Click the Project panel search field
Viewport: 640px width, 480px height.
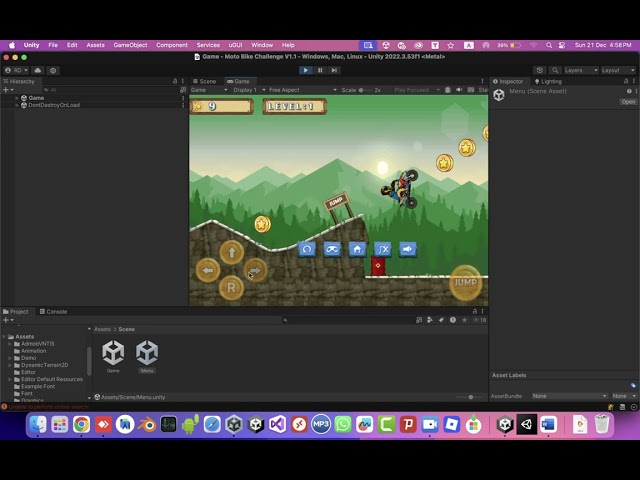pyautogui.click(x=347, y=320)
